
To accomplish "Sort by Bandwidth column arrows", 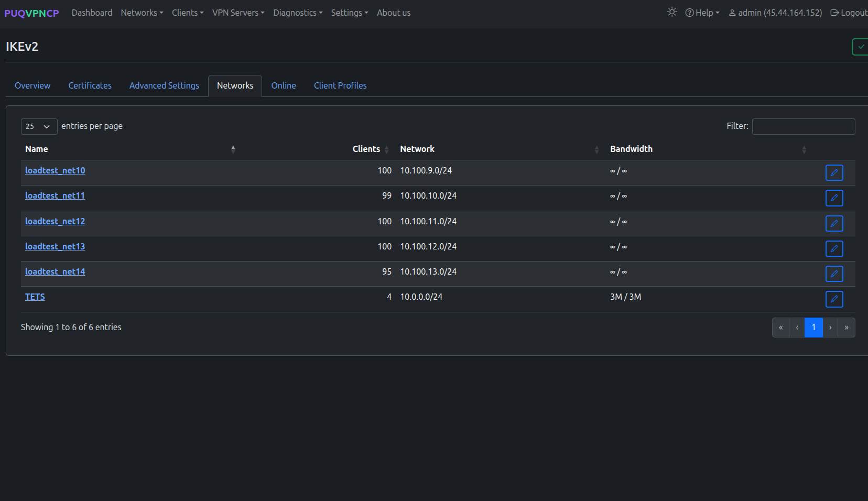I will pos(804,149).
